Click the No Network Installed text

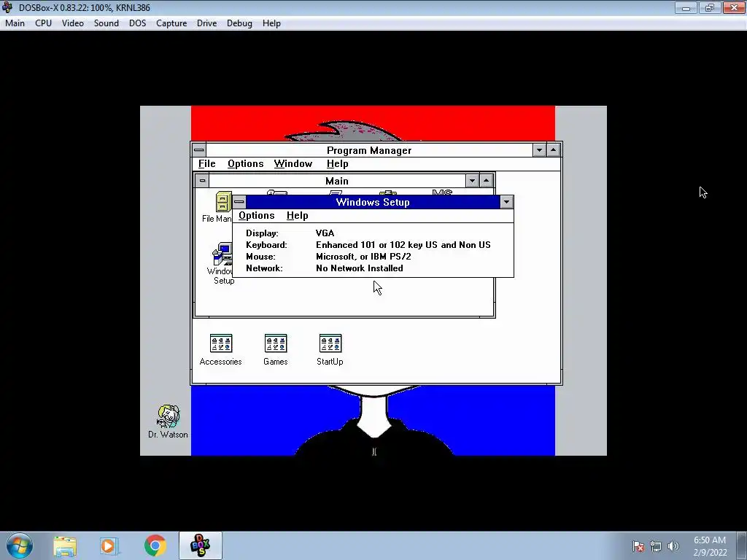[x=359, y=268]
